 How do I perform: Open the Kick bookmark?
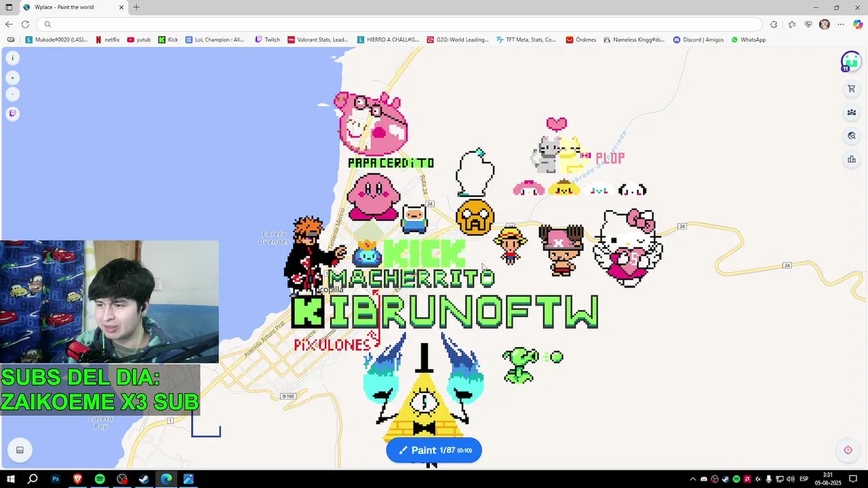coord(168,40)
